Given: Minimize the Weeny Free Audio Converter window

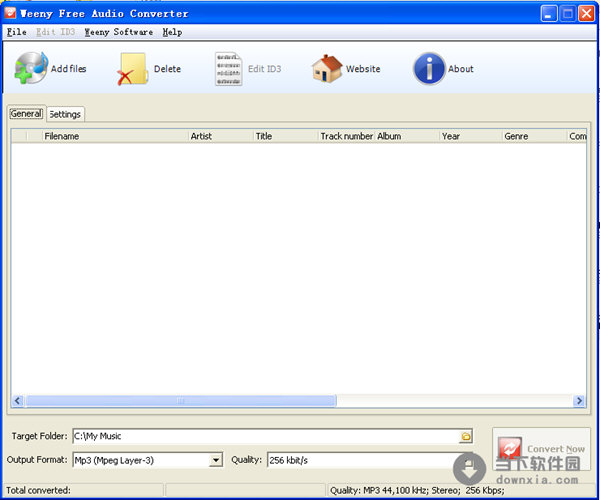Looking at the screenshot, I should point(549,14).
